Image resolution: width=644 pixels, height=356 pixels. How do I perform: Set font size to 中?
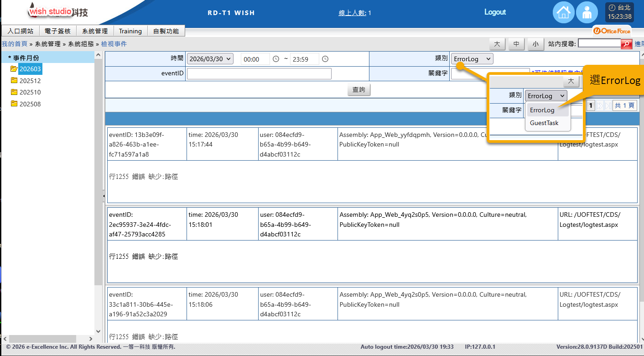click(x=516, y=44)
